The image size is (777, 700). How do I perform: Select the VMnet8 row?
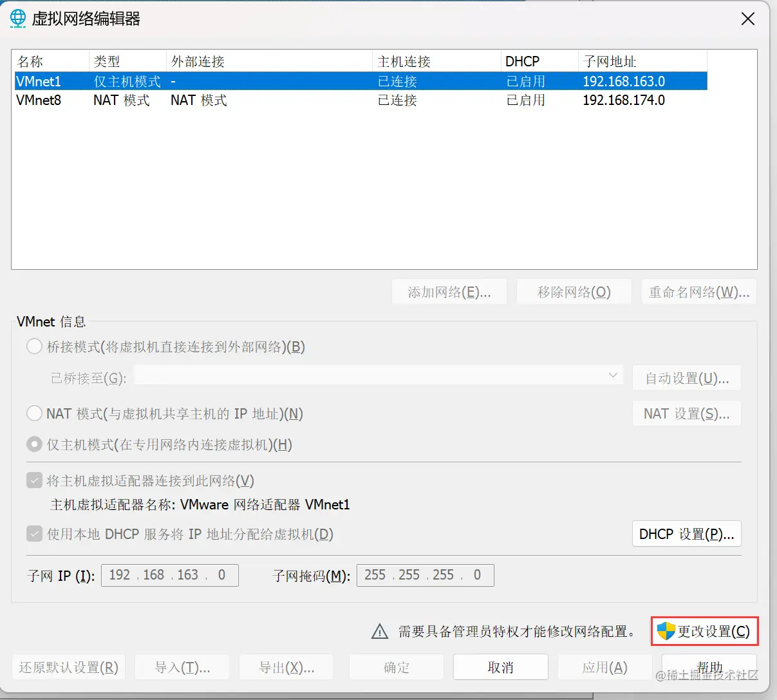click(360, 100)
